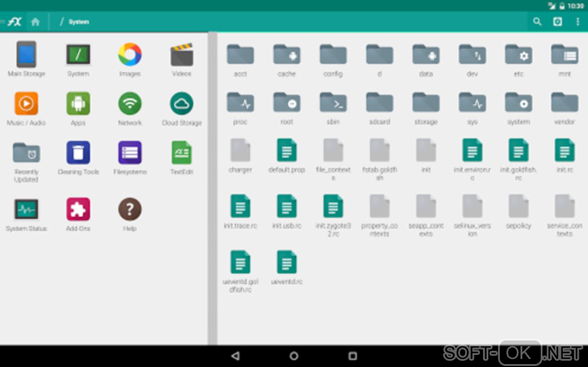Open the default.prop file

(x=287, y=151)
